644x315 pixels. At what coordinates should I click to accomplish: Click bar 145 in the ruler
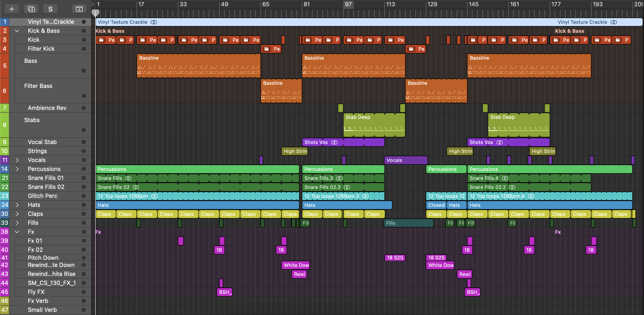pos(474,4)
